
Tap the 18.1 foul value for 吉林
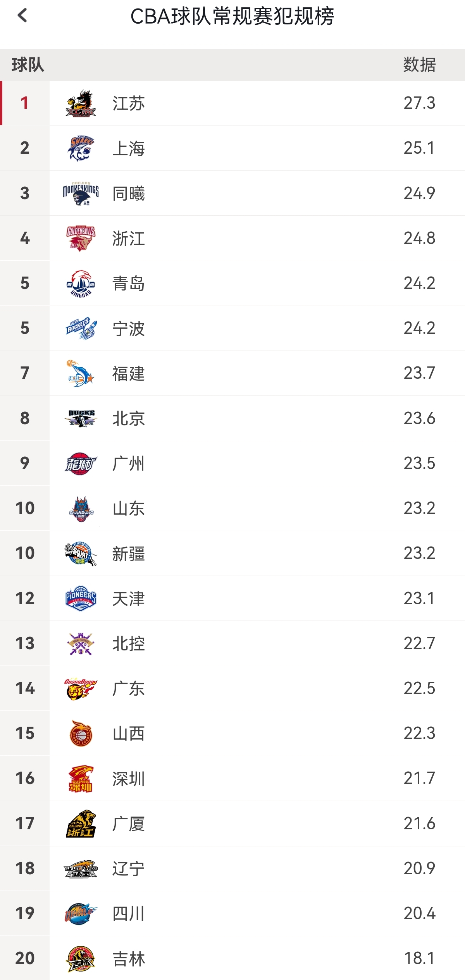419,958
